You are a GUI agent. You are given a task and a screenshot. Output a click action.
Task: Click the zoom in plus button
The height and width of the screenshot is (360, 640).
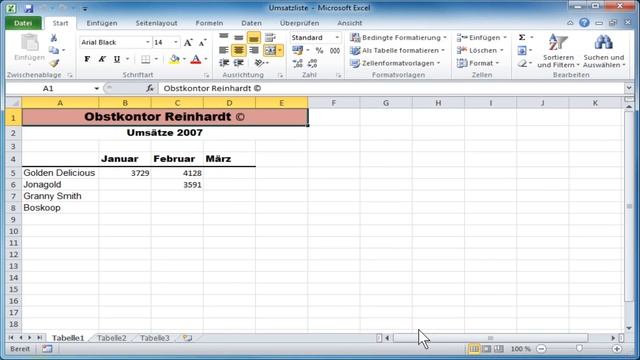coord(617,349)
